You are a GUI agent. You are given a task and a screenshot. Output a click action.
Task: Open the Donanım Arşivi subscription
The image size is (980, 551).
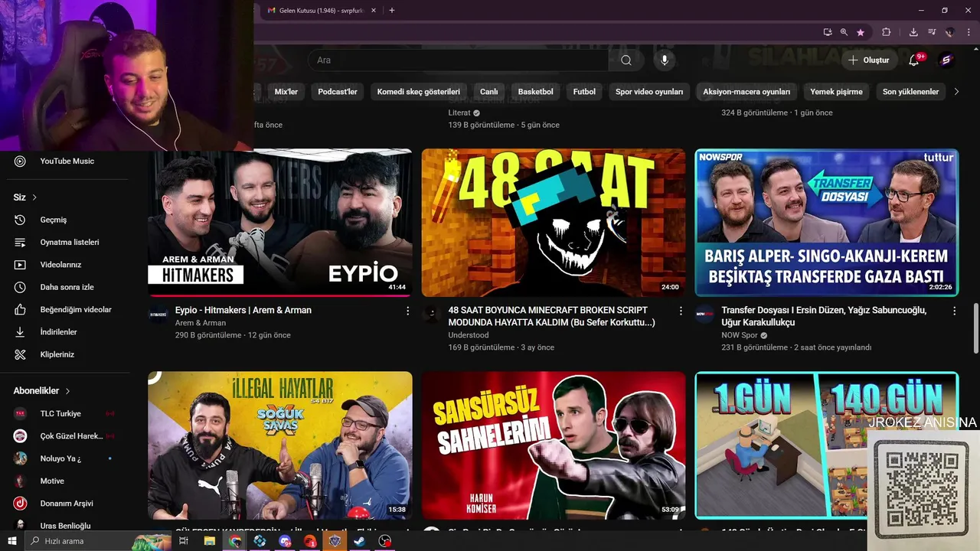tap(67, 504)
